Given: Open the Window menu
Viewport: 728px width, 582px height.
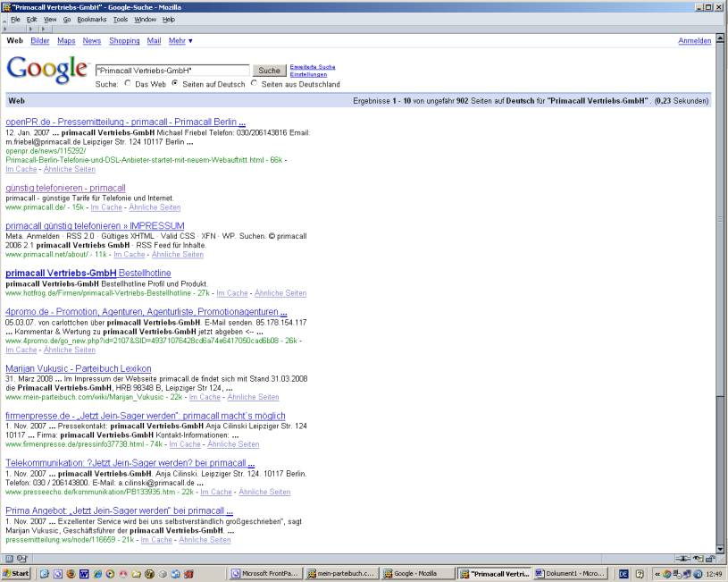Looking at the screenshot, I should click(146, 20).
